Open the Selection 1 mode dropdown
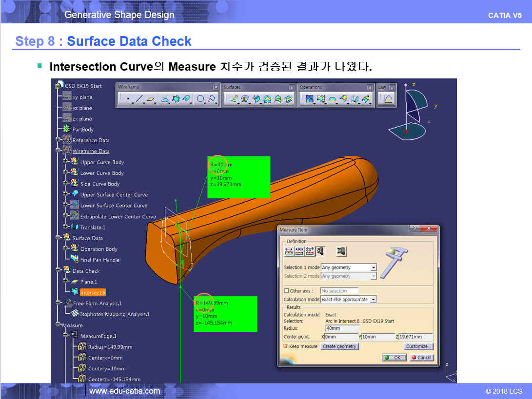Screen dimensions: 532x399 point(373,267)
